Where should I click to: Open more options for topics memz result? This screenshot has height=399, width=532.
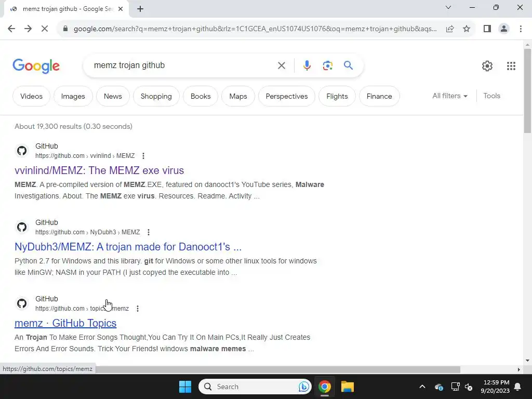[x=137, y=309]
